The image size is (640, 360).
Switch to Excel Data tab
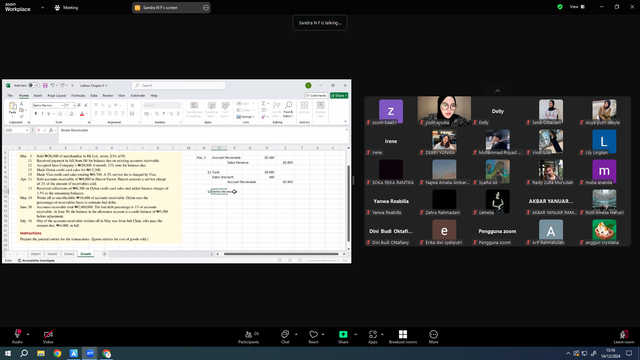[93, 96]
